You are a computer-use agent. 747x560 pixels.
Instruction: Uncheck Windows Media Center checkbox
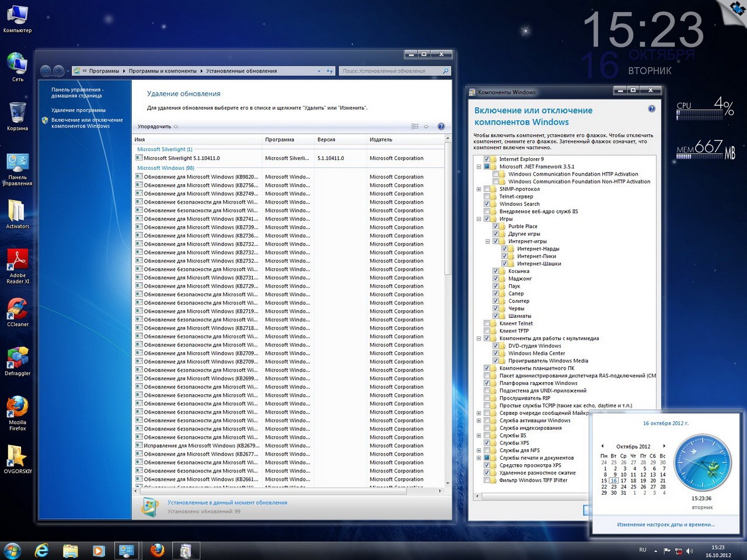[495, 353]
